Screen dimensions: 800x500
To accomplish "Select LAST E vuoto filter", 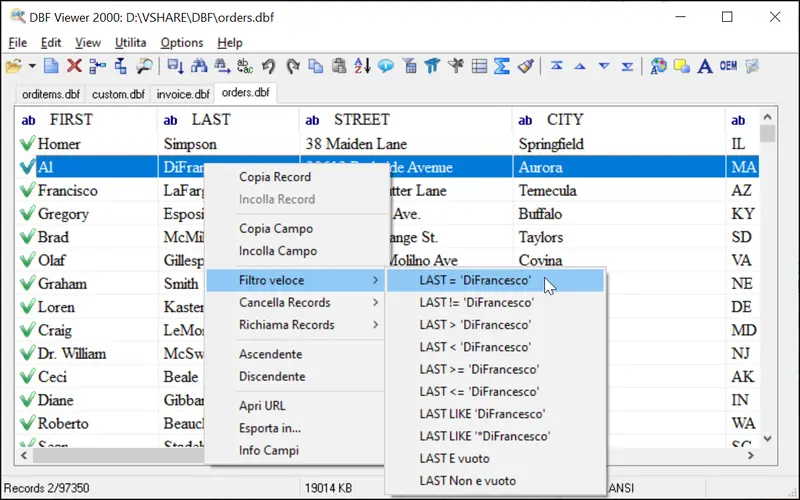I will [495, 459].
